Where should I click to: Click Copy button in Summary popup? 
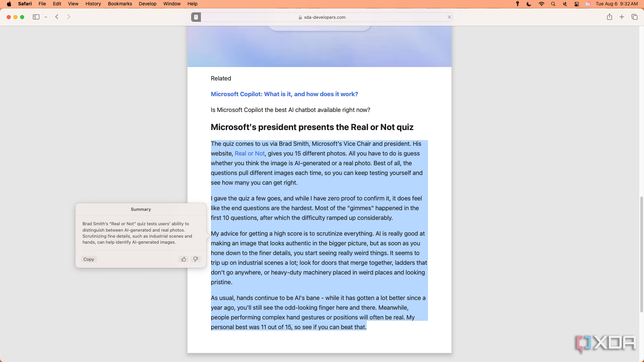click(89, 259)
